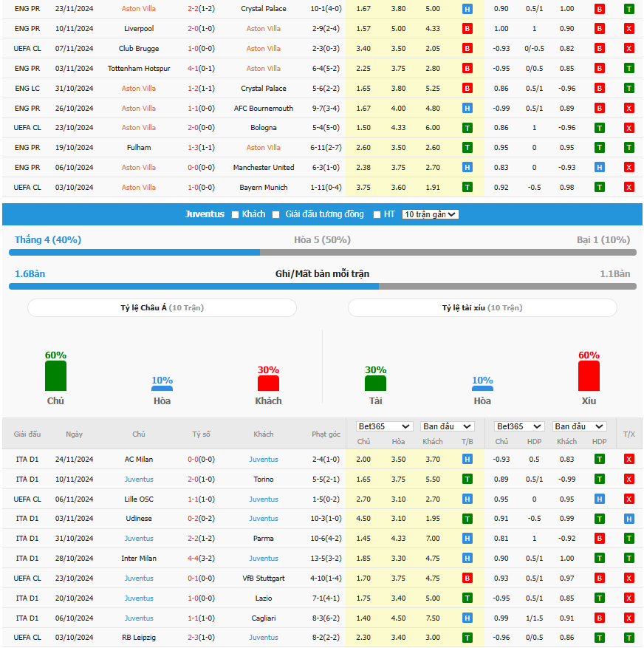Open the 10 trận gần dropdown
The width and height of the screenshot is (644, 648).
coord(430,214)
